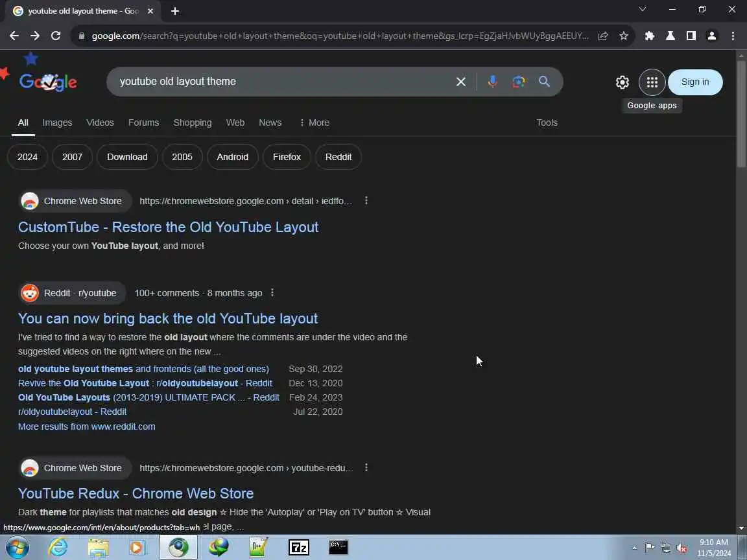Open the tab search chevron

pyautogui.click(x=643, y=10)
